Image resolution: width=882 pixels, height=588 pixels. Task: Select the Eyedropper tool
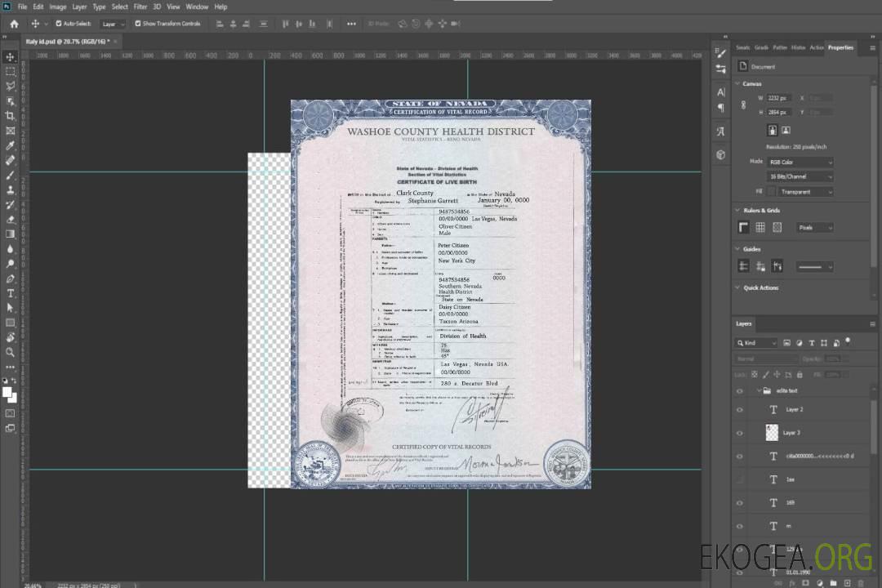[10, 145]
